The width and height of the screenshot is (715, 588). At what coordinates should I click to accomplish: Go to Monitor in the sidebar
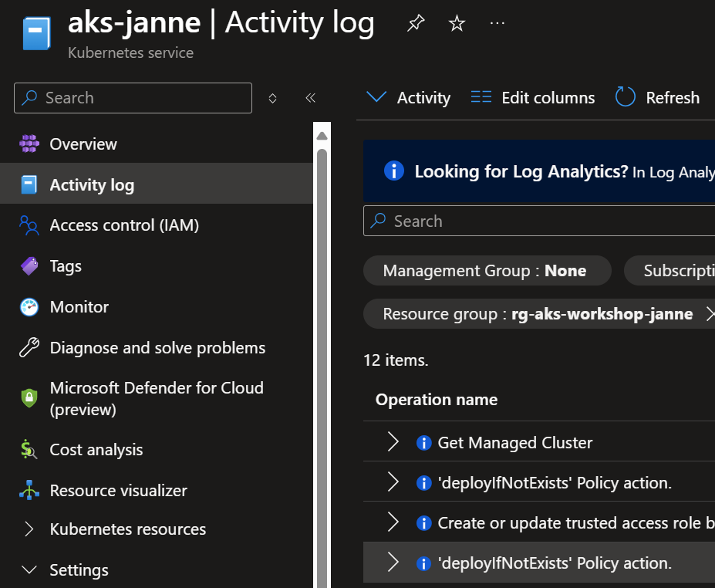pyautogui.click(x=157, y=307)
